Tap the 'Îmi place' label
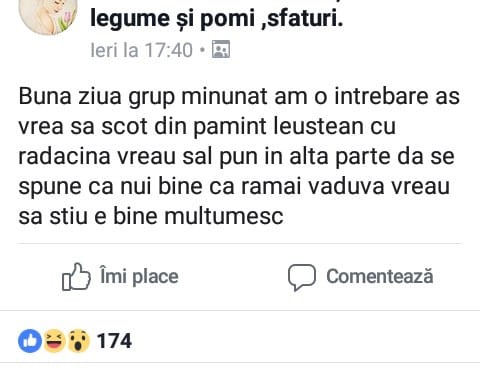480x371 pixels. (139, 276)
